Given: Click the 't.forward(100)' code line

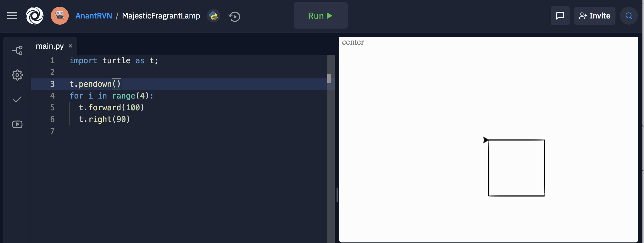Looking at the screenshot, I should [111, 108].
